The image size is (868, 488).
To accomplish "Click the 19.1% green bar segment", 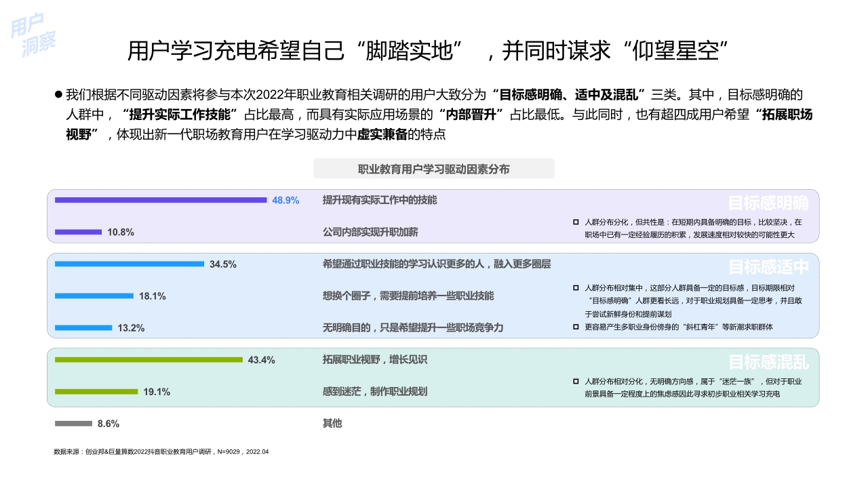I will (x=95, y=392).
